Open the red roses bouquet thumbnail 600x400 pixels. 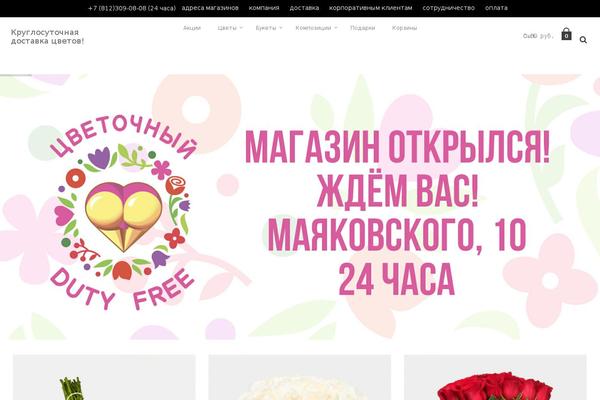(495, 377)
